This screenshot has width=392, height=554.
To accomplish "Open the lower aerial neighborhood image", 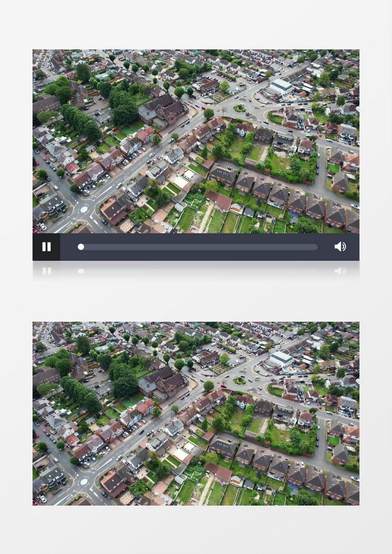I will coord(196,413).
